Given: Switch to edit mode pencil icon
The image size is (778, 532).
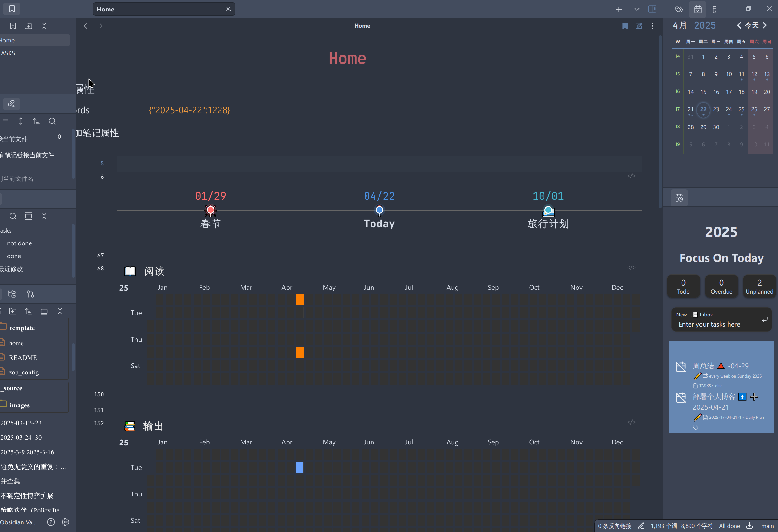Looking at the screenshot, I should coord(639,26).
